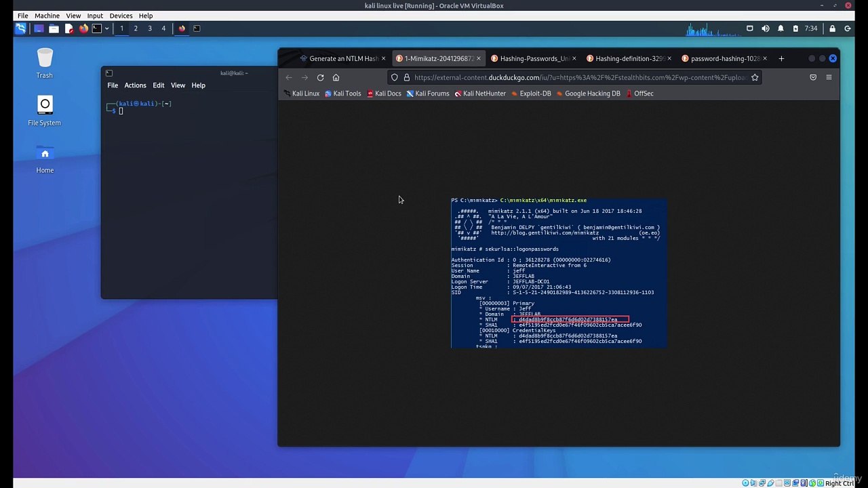Open the VirtualBox Help menu
Image resolution: width=868 pixels, height=488 pixels.
pos(146,16)
